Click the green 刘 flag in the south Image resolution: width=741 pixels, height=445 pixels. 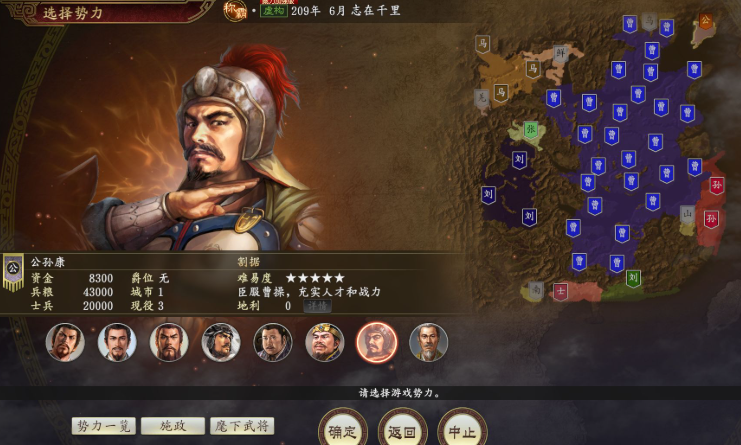[633, 278]
